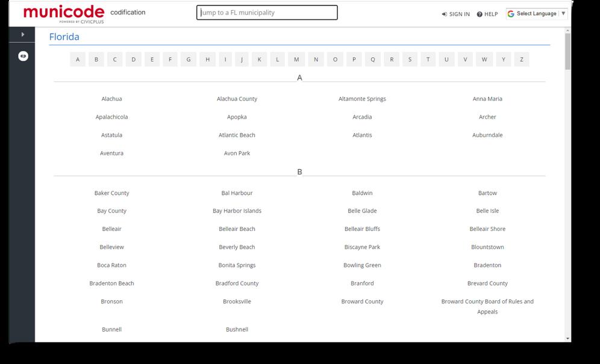Viewport: 600px width, 364px height.
Task: Select Belle Glade
Action: (362, 211)
